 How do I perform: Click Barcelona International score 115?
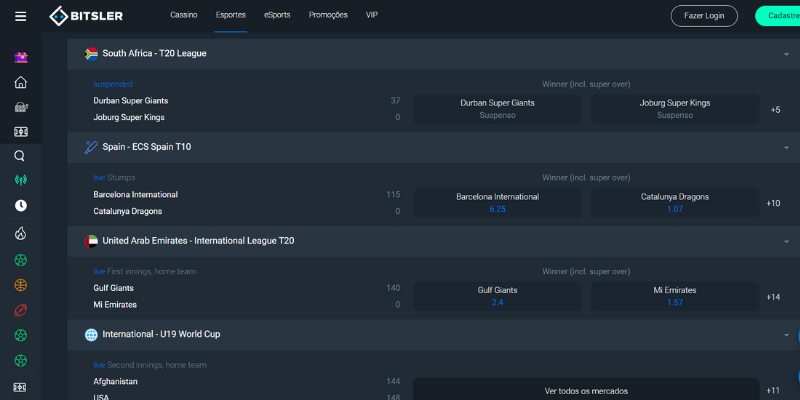click(x=393, y=194)
